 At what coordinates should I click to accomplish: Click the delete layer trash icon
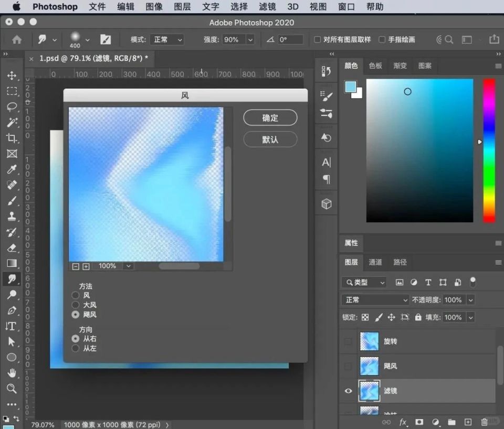[x=484, y=422]
